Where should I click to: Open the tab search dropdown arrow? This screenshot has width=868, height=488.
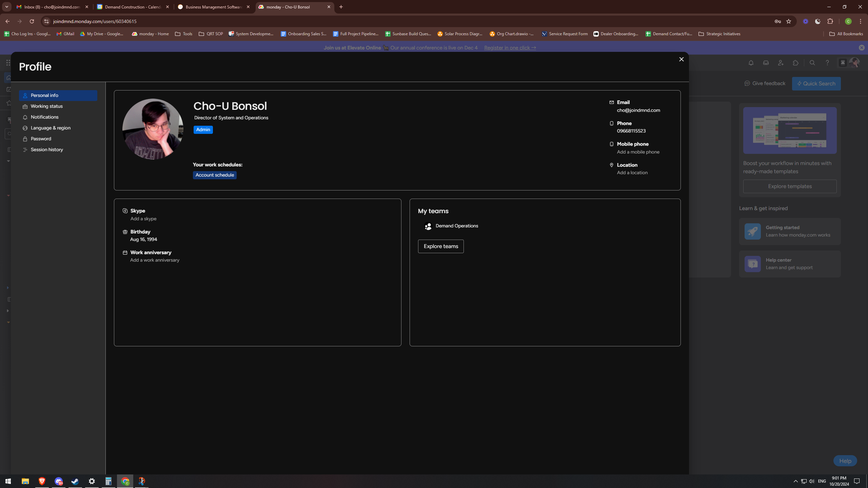(7, 7)
